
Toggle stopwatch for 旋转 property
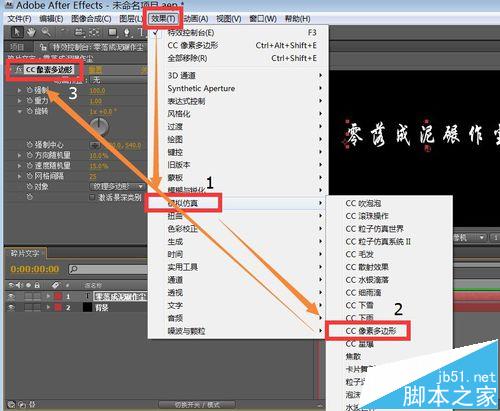[30, 111]
